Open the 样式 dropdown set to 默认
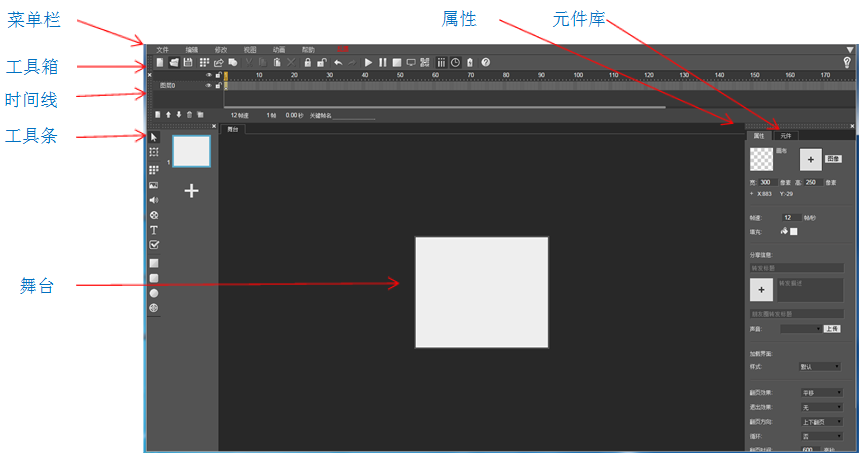860x455 pixels. tap(821, 367)
